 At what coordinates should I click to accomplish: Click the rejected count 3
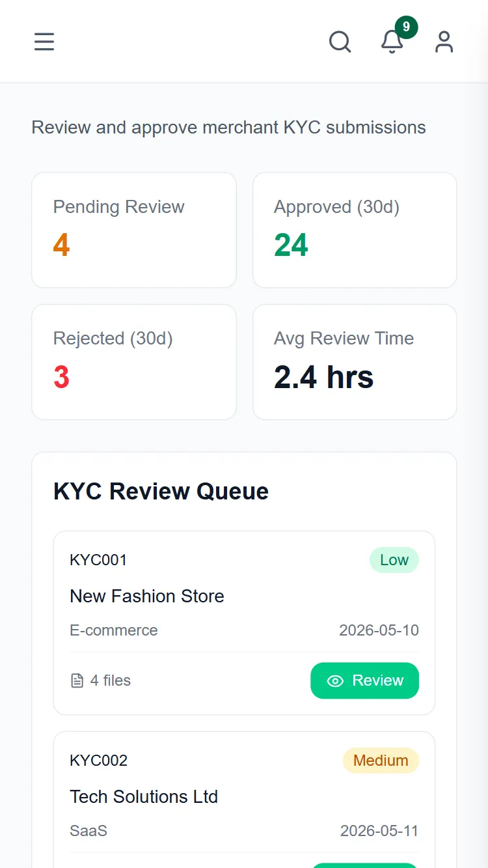click(61, 377)
